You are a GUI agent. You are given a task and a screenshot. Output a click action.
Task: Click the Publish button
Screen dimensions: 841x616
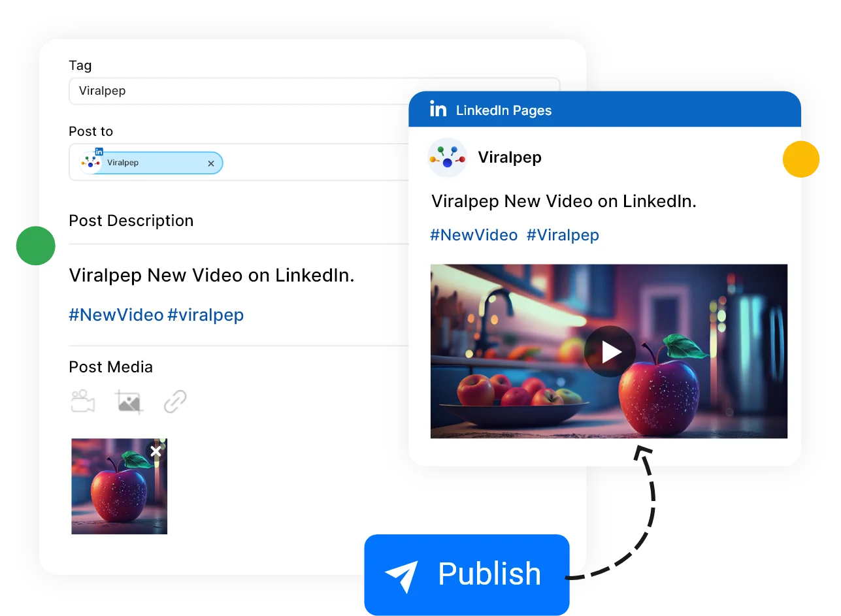point(467,575)
